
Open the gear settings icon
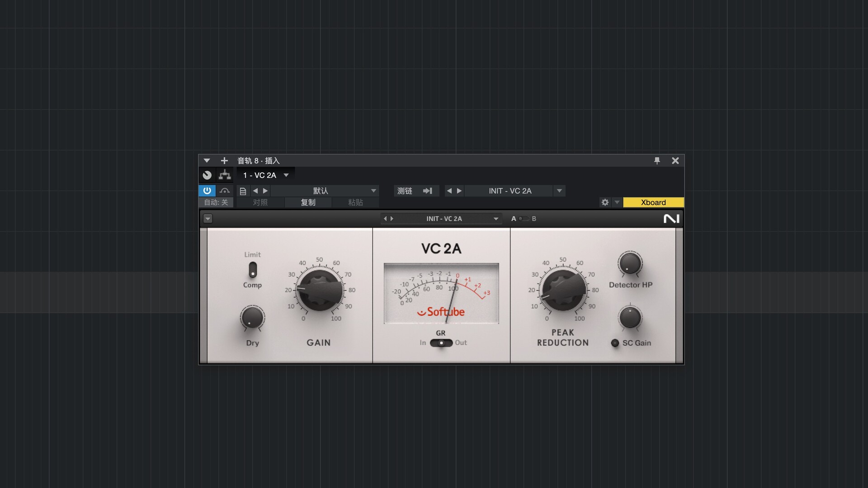click(x=605, y=202)
